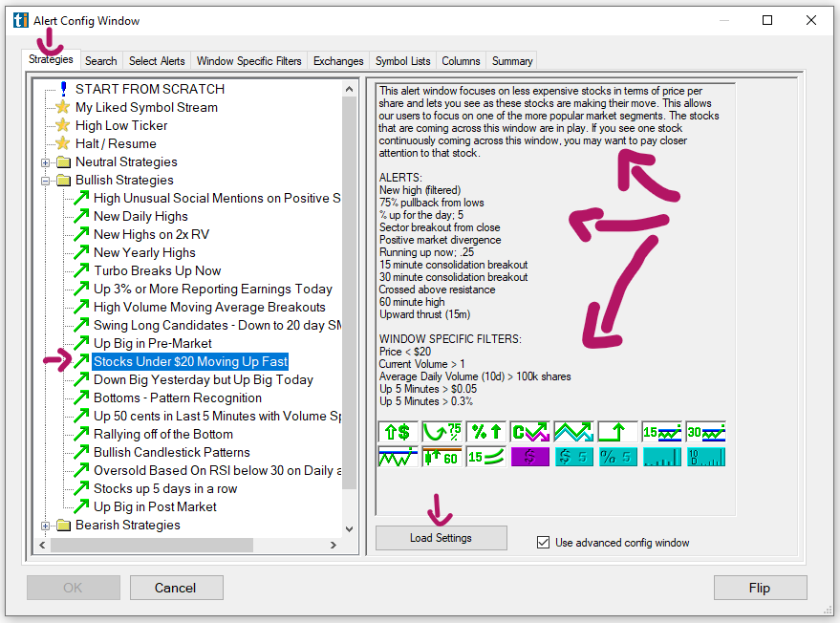Expand the Neutral Strategies folder
Screen dimensions: 840x623
point(46,162)
